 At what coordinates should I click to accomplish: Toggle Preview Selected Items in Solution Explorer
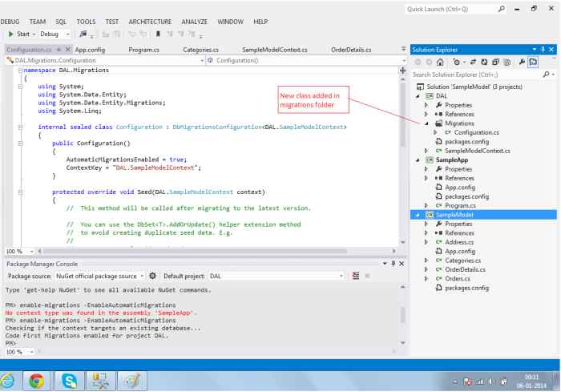tap(535, 62)
